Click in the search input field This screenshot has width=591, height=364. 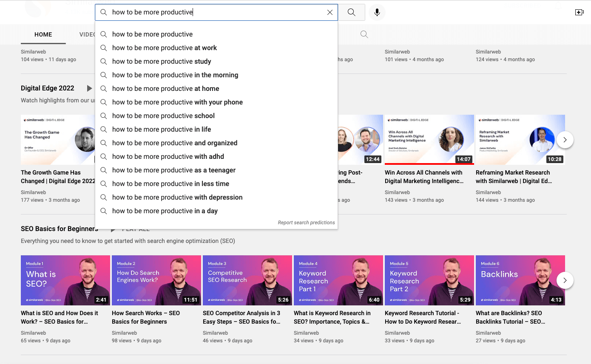tap(213, 12)
